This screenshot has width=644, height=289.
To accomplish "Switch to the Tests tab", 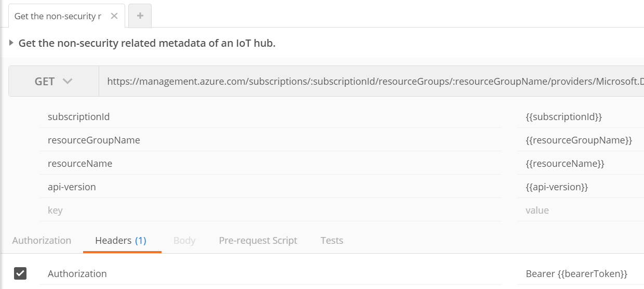I will (x=332, y=241).
